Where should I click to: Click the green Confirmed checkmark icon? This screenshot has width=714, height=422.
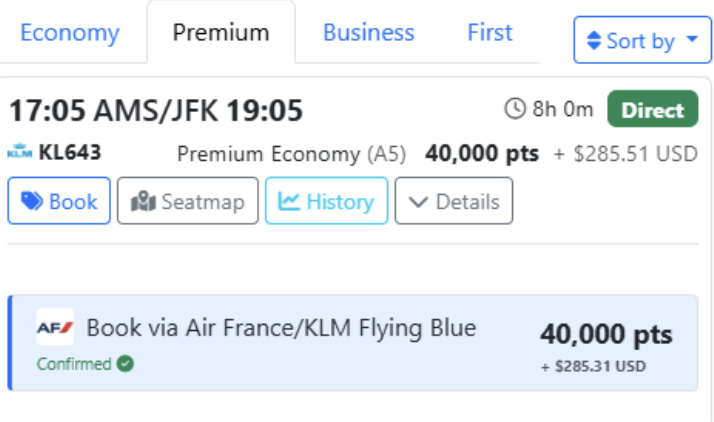point(125,364)
